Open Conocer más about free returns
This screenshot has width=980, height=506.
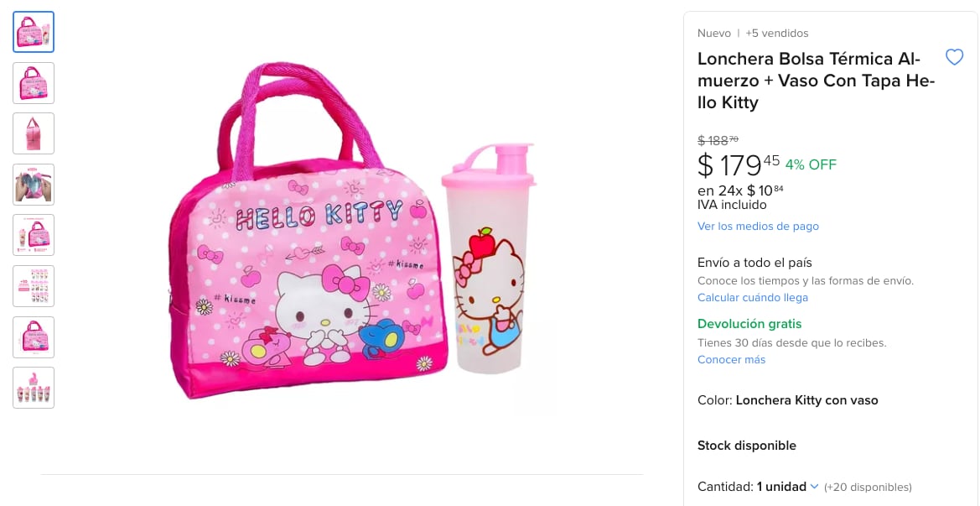pos(731,360)
